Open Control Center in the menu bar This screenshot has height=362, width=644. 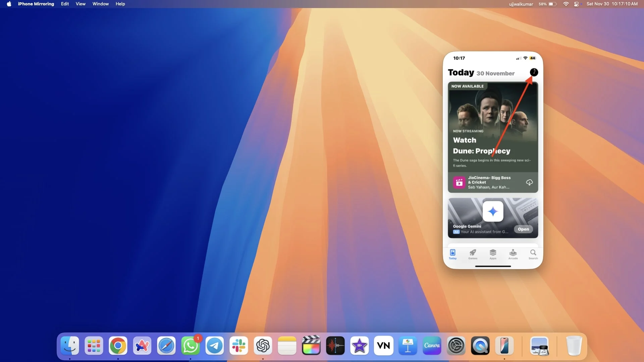576,4
